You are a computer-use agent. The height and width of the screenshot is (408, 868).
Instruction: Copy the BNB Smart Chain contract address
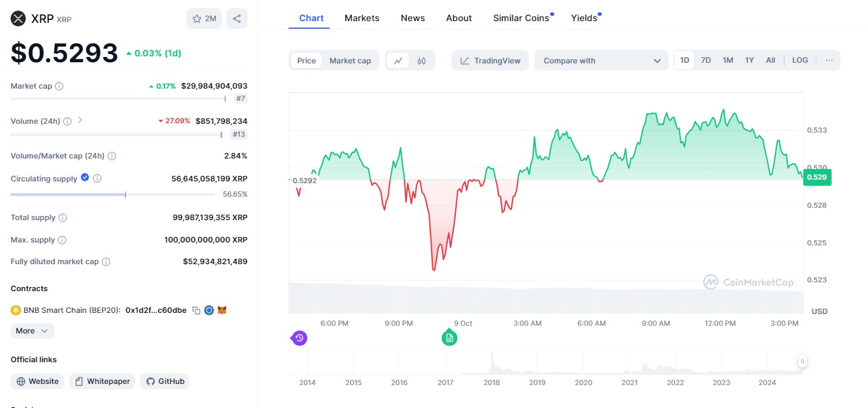tap(196, 310)
